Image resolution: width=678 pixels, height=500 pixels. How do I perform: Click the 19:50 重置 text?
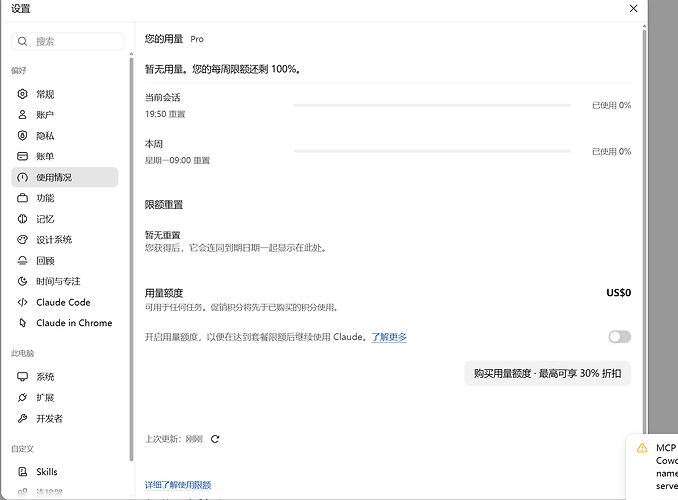click(165, 114)
